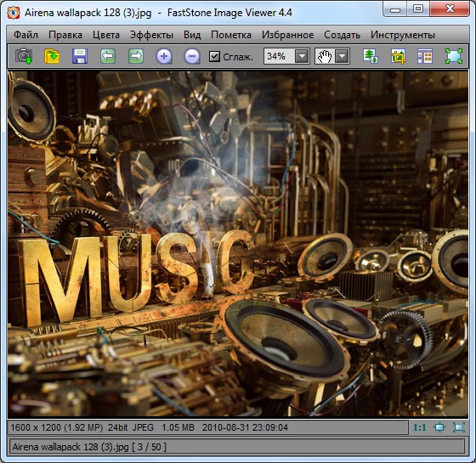Click the 34% zoom percentage field

[x=279, y=56]
